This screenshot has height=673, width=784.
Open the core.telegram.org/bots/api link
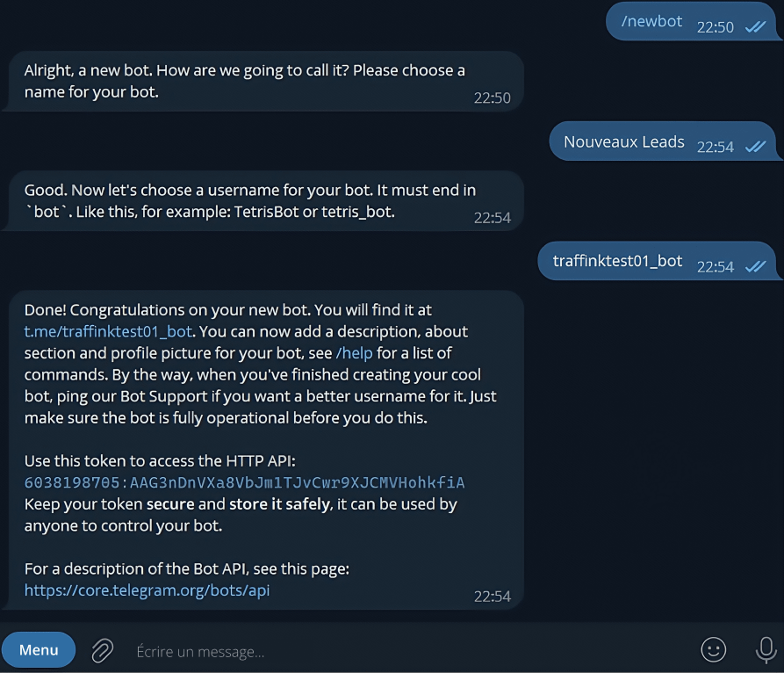(x=147, y=590)
